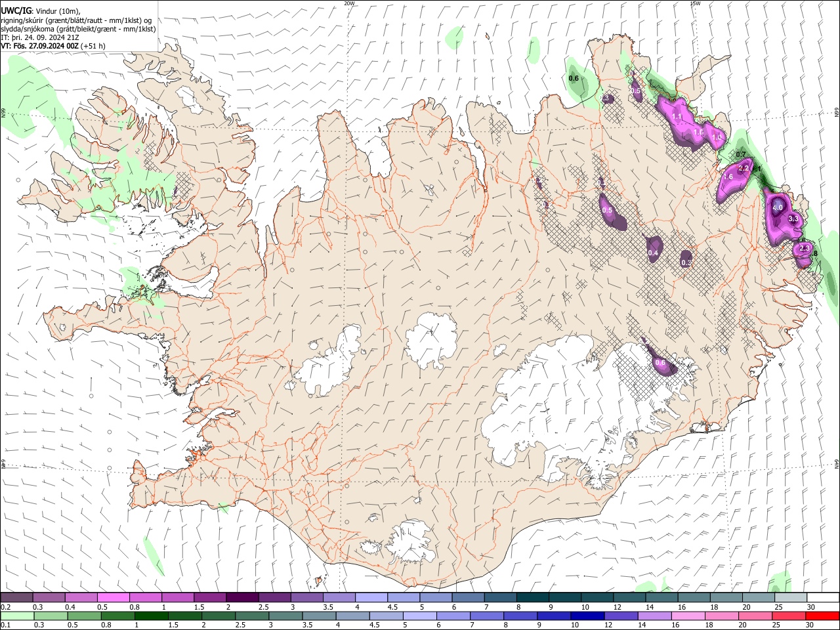Click the red bottom-row swatch between 25 and 30
Image resolution: width=840 pixels, height=630 pixels.
pos(789,616)
